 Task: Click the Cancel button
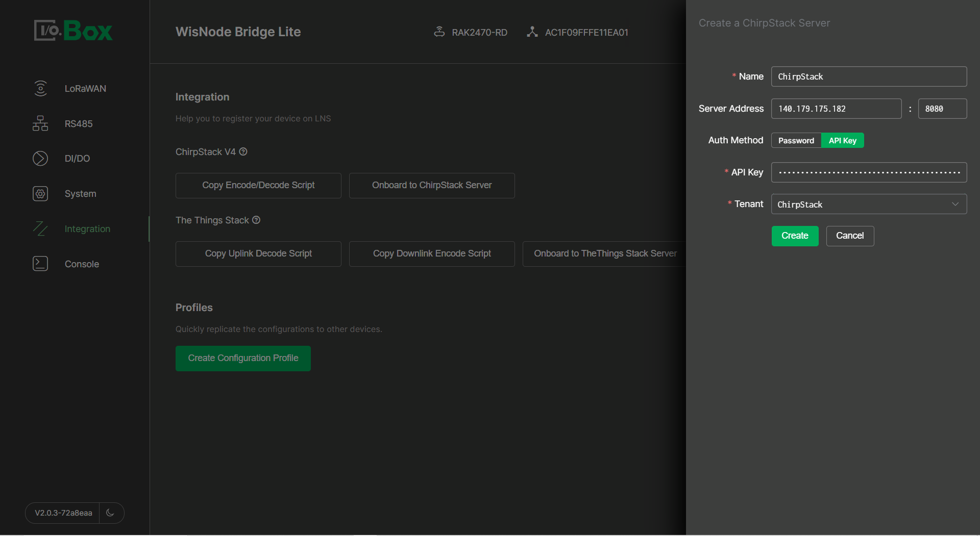coord(850,236)
